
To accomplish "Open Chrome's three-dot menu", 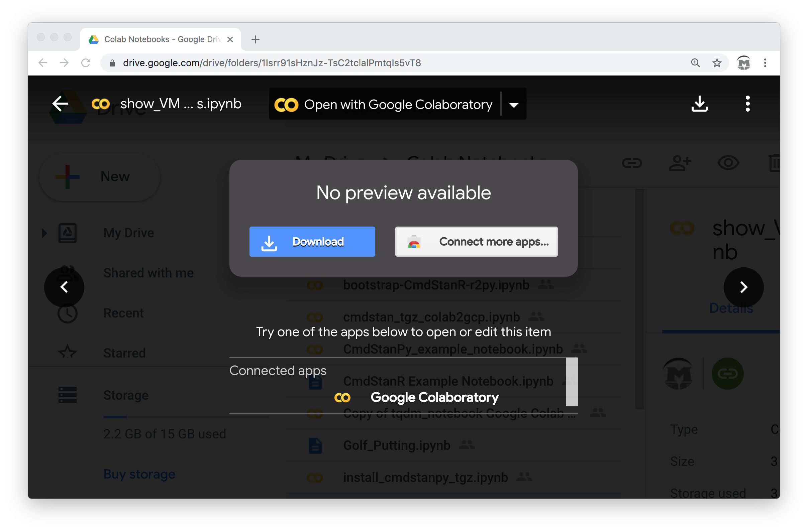I will click(765, 63).
